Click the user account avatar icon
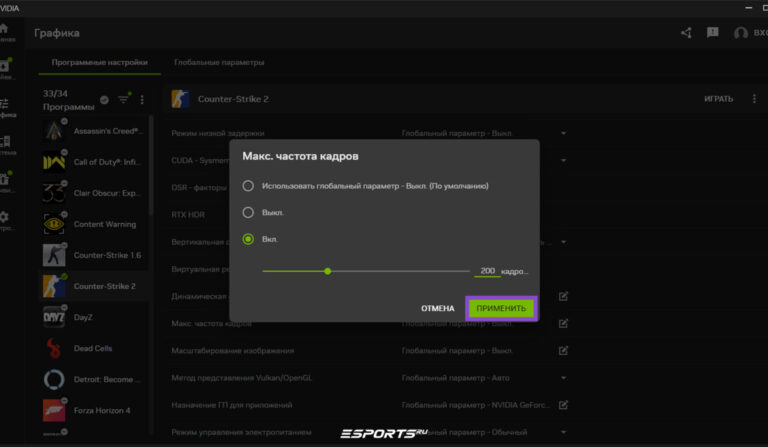 coord(741,33)
